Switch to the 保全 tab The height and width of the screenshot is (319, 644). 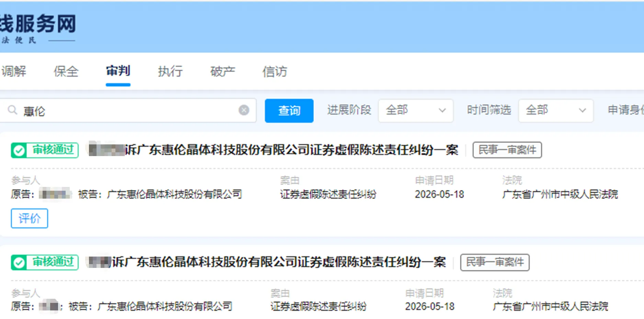point(66,71)
